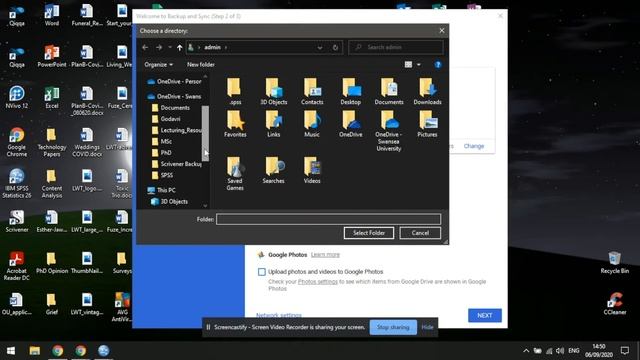Select PhD folder in navigation tree

(162, 153)
